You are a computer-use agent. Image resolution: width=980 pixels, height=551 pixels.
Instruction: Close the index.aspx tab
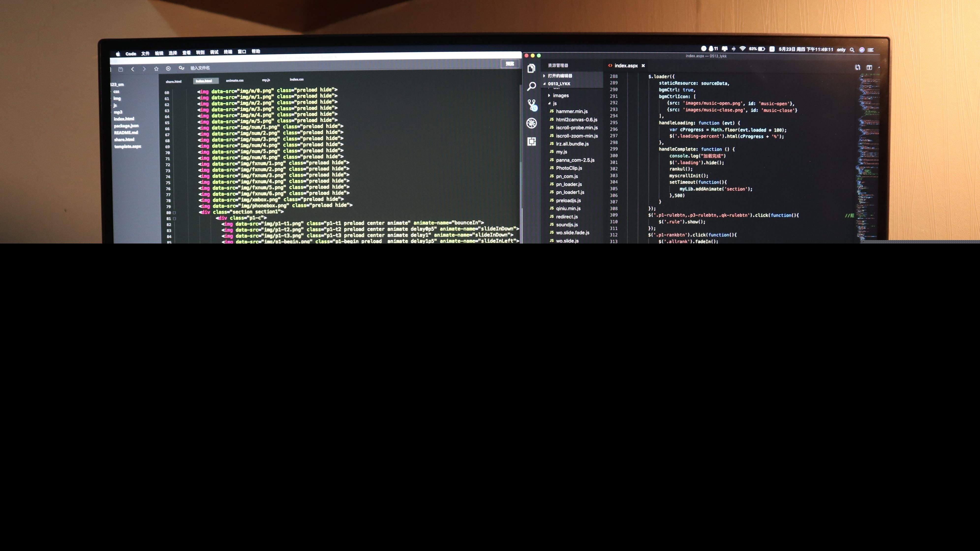click(x=643, y=65)
